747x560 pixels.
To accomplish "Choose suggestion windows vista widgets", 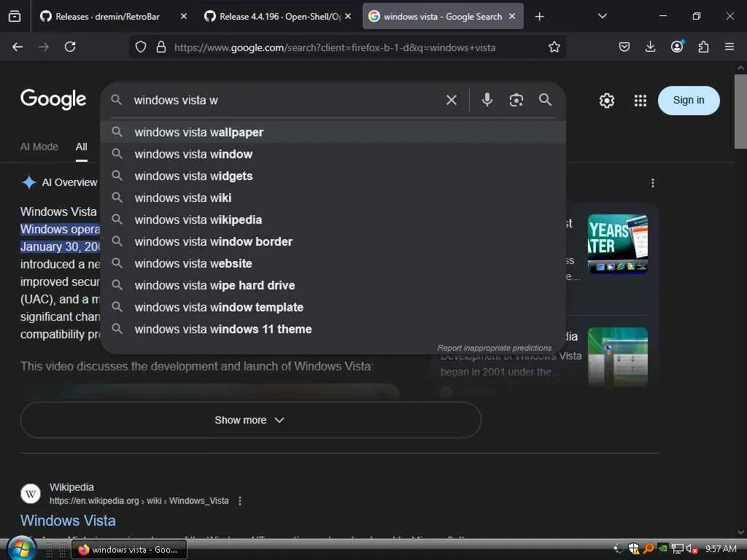I will [333, 176].
